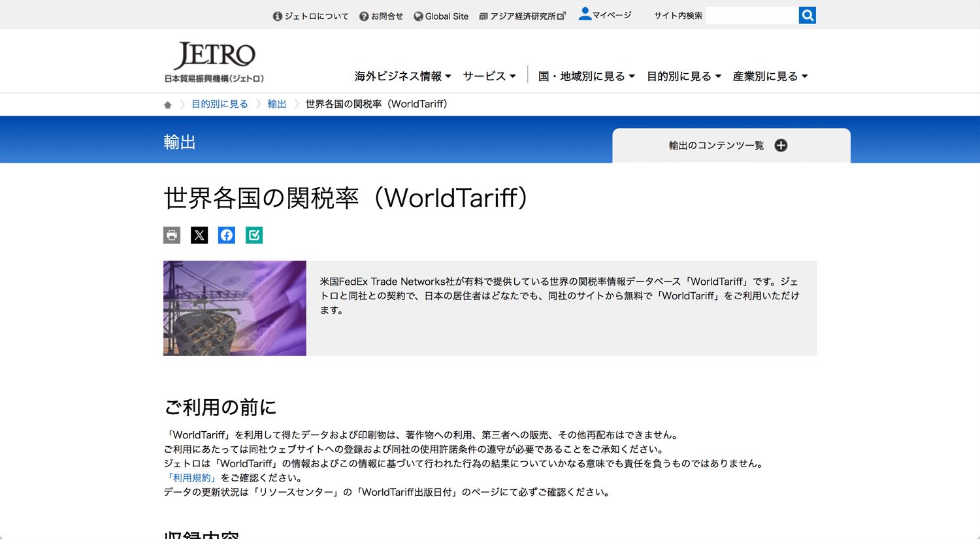This screenshot has height=539, width=980.
Task: Open 国・地域別に見る dropdown menu
Action: tap(587, 76)
